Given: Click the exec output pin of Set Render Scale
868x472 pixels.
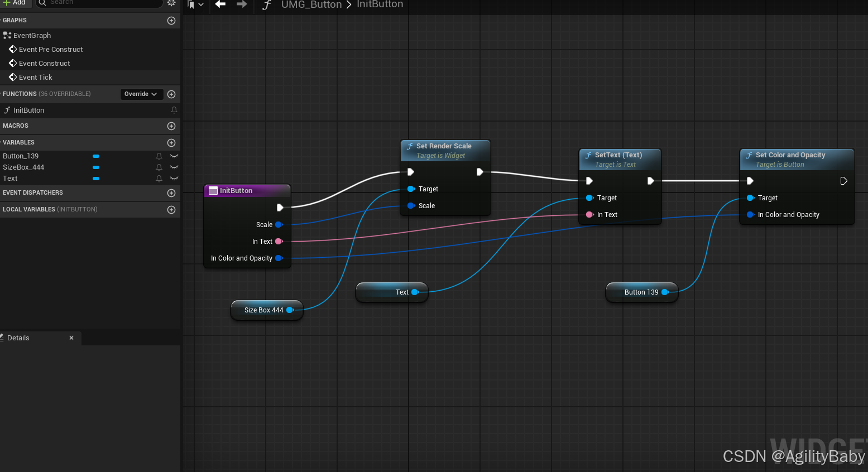Looking at the screenshot, I should [480, 172].
